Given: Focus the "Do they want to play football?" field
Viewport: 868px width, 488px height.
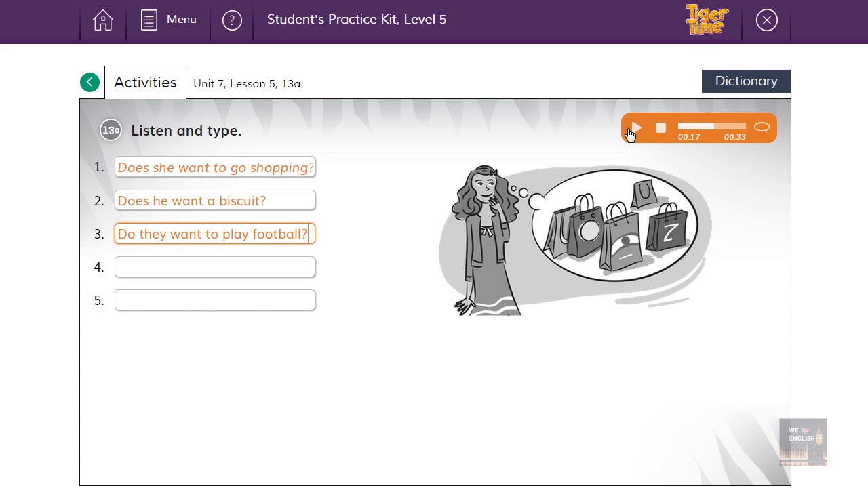Looking at the screenshot, I should (215, 234).
